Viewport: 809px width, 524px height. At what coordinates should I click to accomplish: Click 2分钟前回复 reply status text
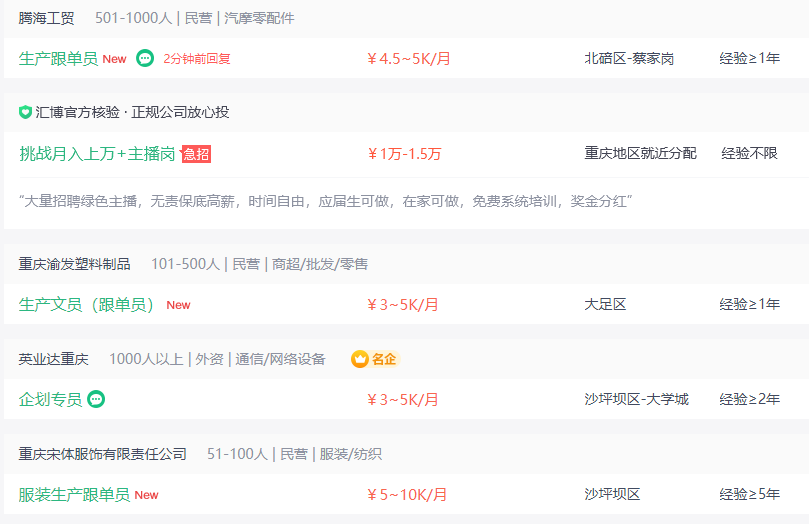[x=197, y=59]
